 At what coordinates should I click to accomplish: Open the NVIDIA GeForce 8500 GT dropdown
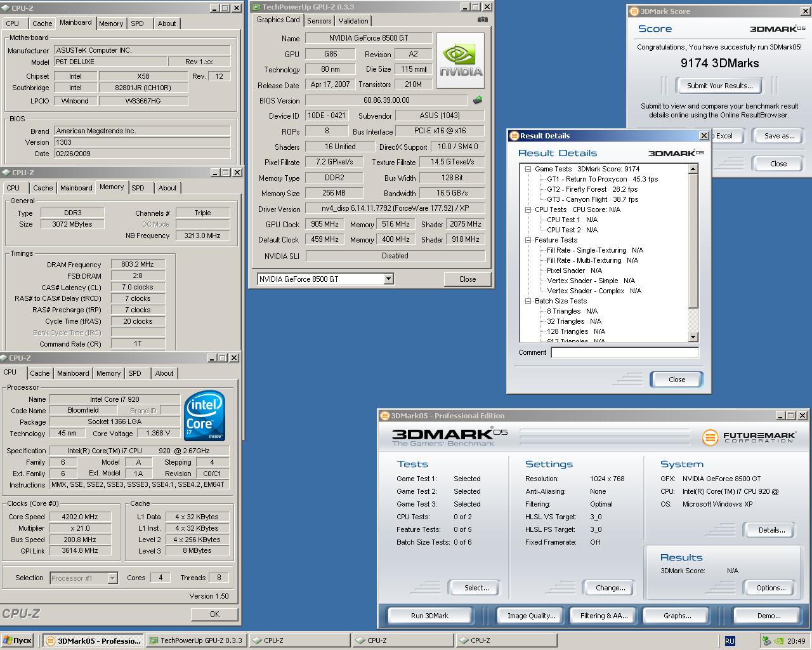pos(389,279)
